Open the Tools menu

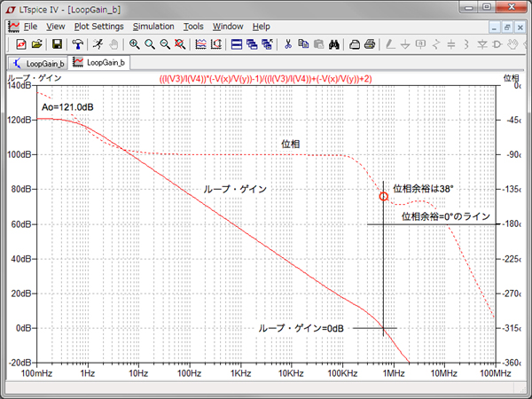[193, 27]
